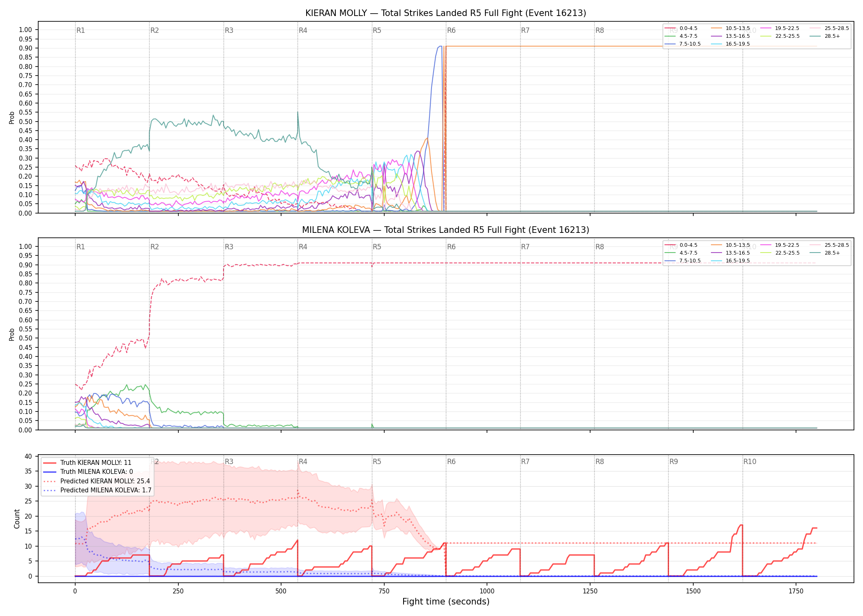Viewport: 863px width, 616px height.
Task: Click the KIERAN MOLLY Total Strikes Landed chart title
Action: pos(445,13)
